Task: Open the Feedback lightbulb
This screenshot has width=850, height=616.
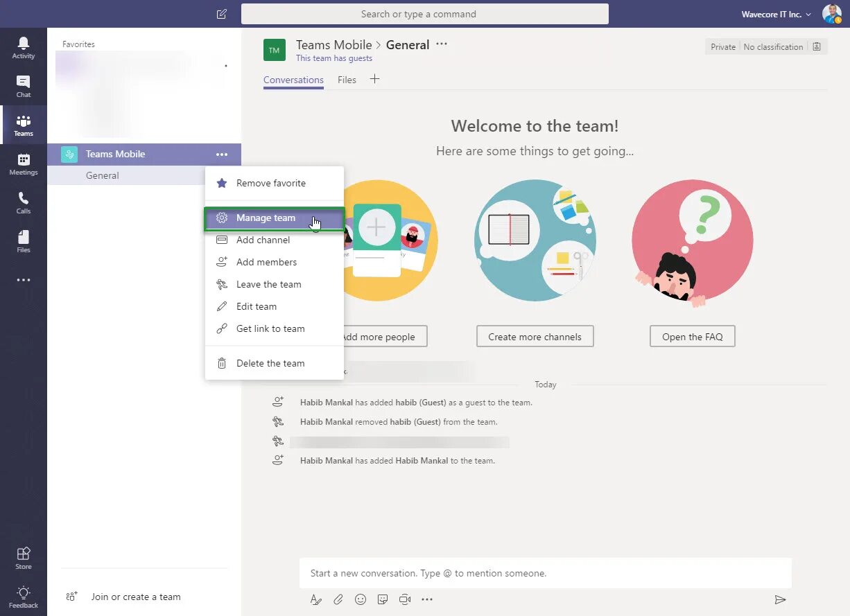Action: point(24,597)
